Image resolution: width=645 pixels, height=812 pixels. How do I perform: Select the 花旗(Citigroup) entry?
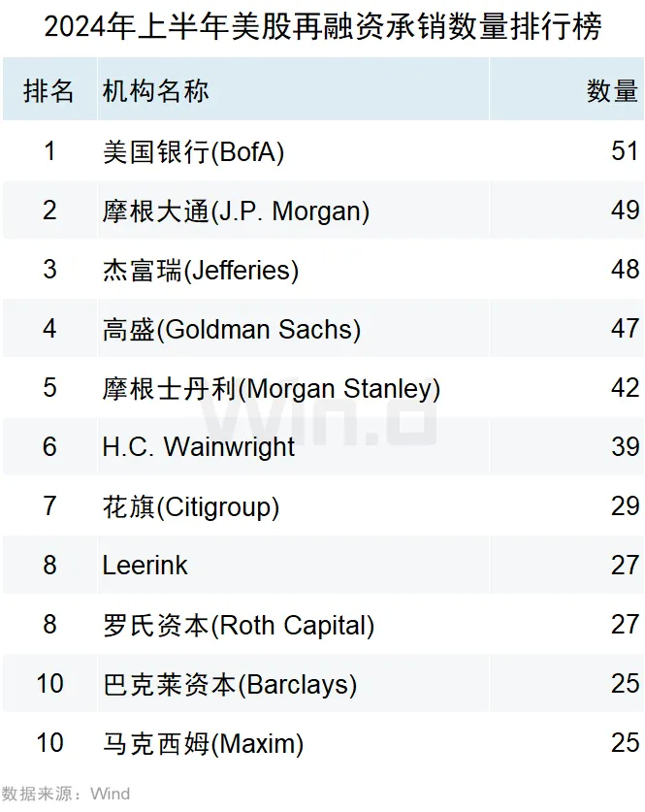click(191, 506)
